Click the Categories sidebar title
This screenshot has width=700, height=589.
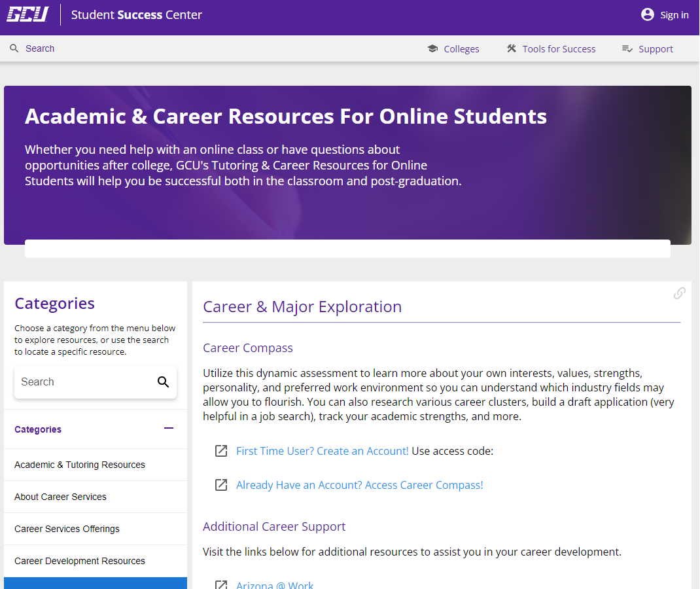[x=54, y=303]
